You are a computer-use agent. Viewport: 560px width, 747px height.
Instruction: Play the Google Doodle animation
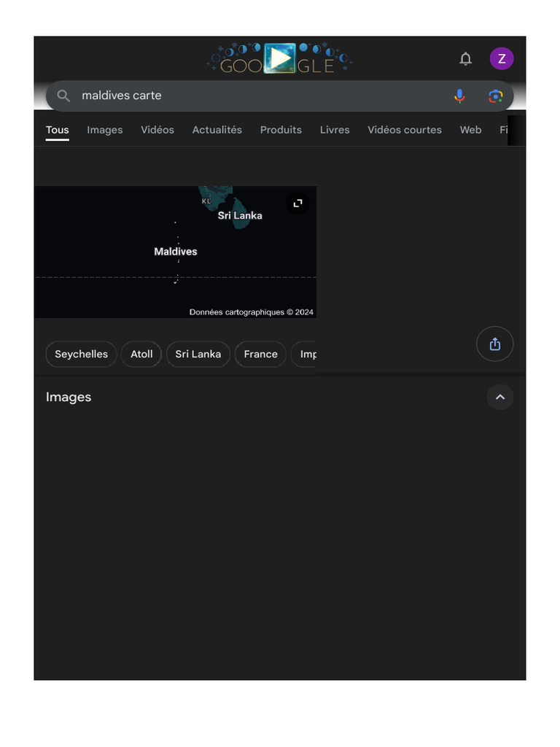279,58
